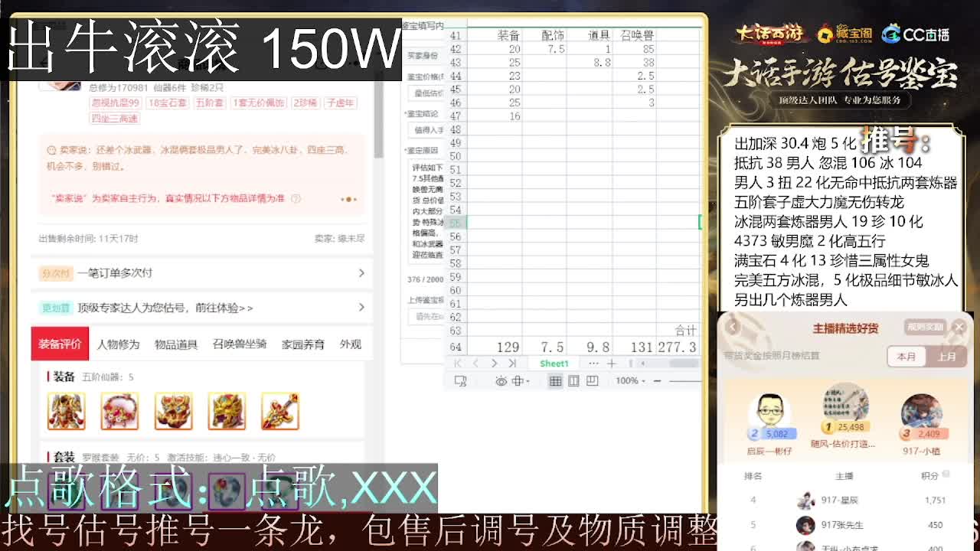Screen dimensions: 980x551
Task: Open the reading mode crosshair icon
Action: [x=518, y=380]
